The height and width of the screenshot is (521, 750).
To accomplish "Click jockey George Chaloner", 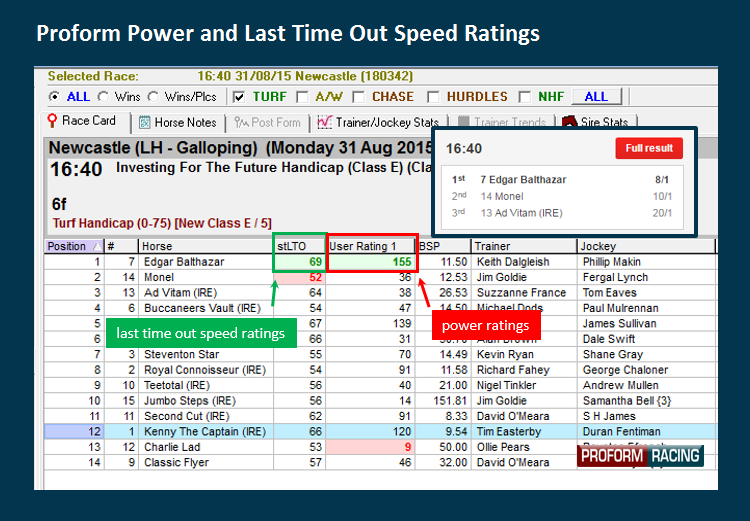I will pos(625,370).
